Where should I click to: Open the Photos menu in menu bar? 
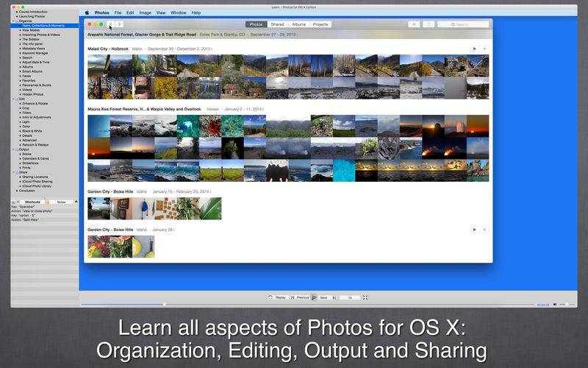coord(101,13)
